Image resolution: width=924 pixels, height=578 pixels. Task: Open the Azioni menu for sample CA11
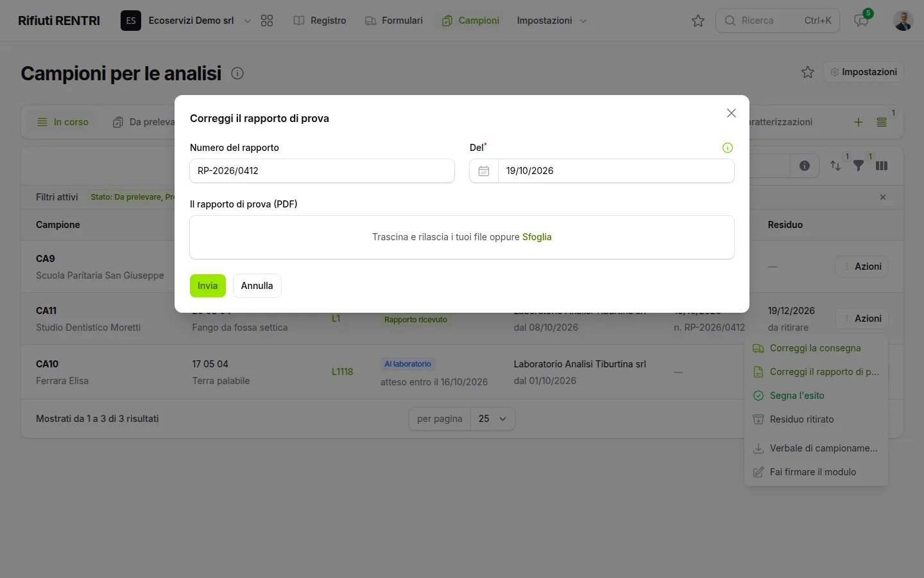click(x=862, y=319)
